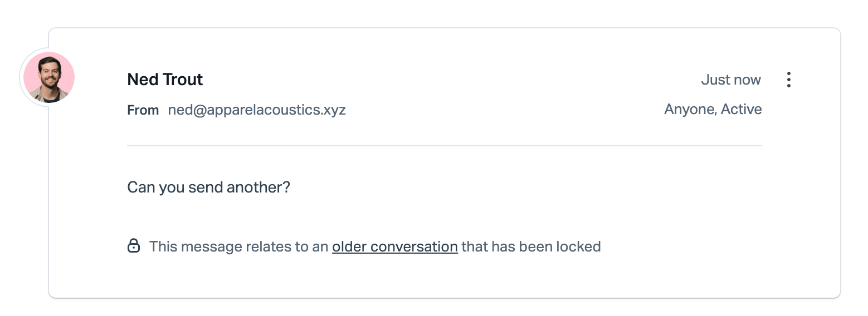Click the "Just now" timestamp
Screen dimensions: 868x316
point(731,80)
